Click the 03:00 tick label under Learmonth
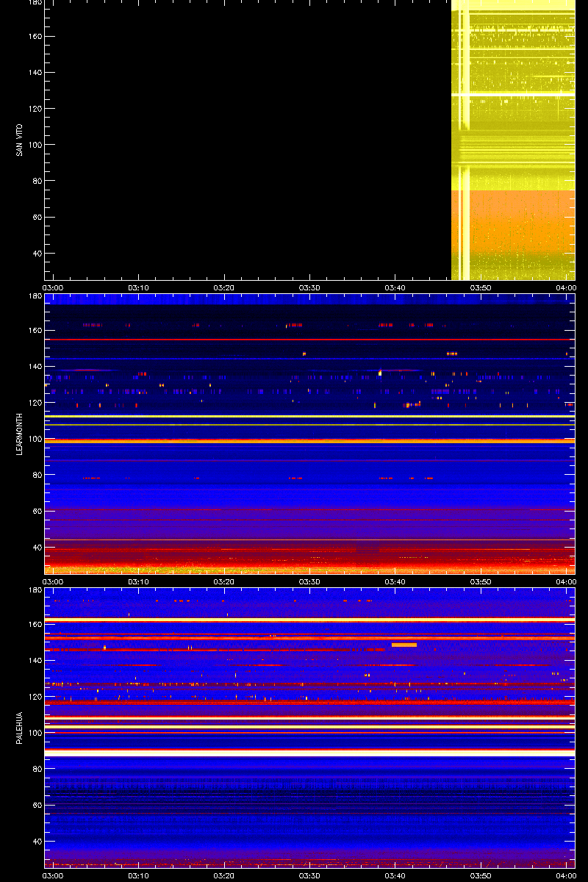Screen dimensions: 588x882 pyautogui.click(x=53, y=581)
